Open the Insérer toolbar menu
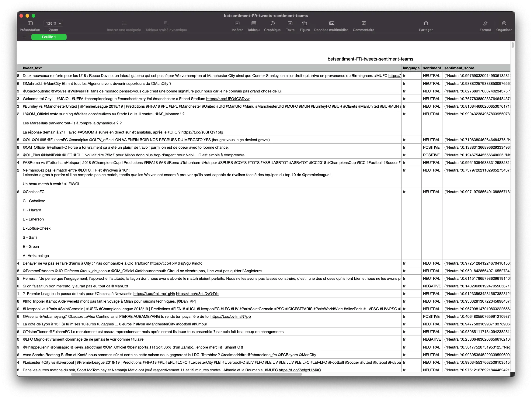Image resolution: width=532 pixels, height=399 pixels. click(237, 23)
